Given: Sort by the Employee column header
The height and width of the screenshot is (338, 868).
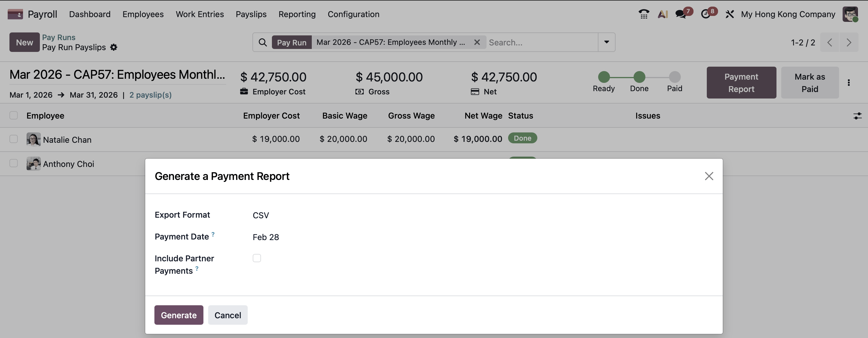Looking at the screenshot, I should tap(45, 116).
